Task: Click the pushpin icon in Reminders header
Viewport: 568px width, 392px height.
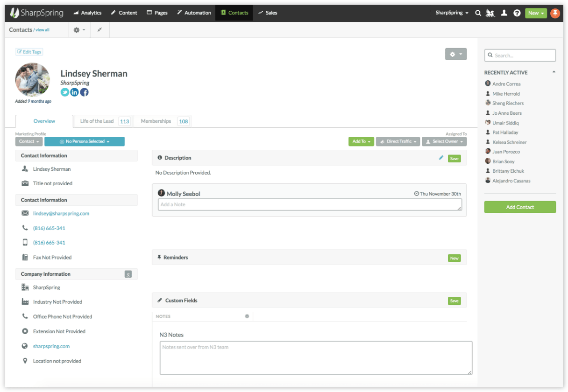Action: (x=159, y=257)
